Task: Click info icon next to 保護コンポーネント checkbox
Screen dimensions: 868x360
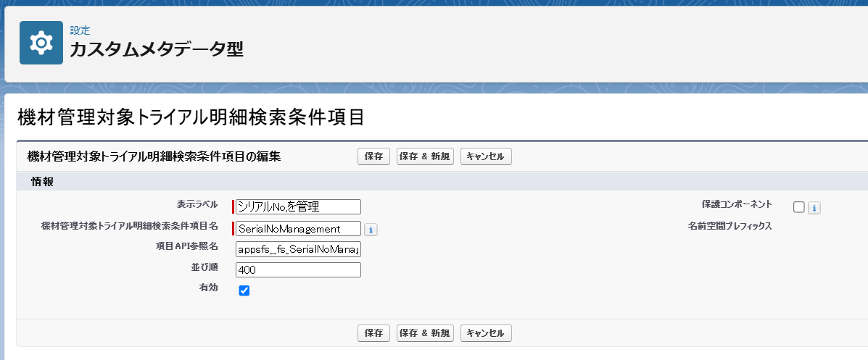Action: [x=814, y=208]
